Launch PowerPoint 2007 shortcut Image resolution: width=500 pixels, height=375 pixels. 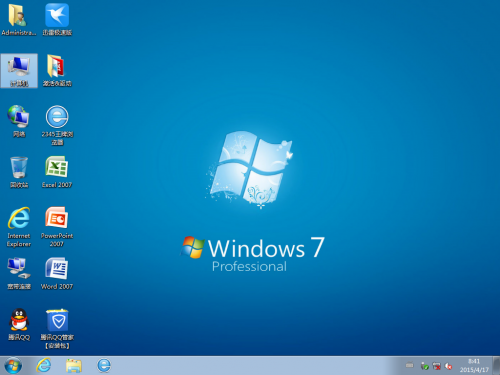tap(57, 227)
